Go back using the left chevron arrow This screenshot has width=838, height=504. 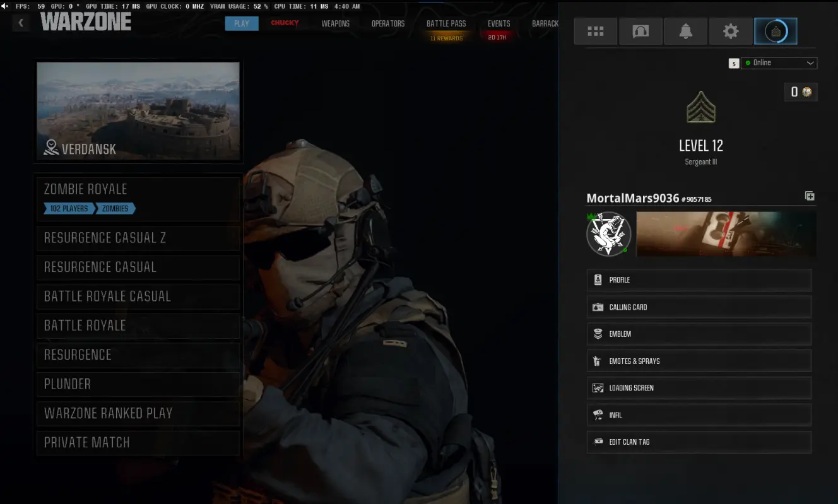pos(21,23)
